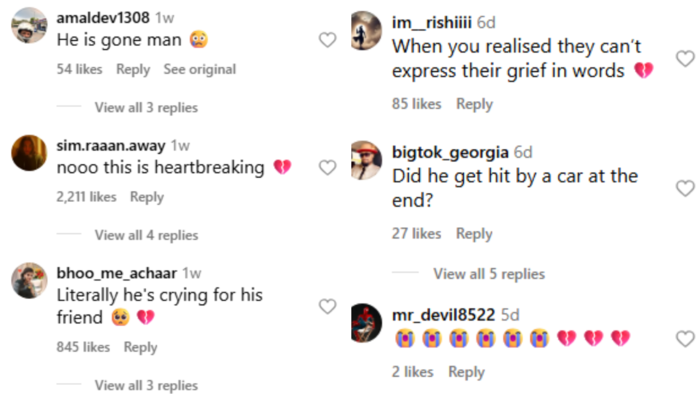This screenshot has width=700, height=394.
Task: Like amaldev1308's comment with heart icon
Action: [327, 40]
